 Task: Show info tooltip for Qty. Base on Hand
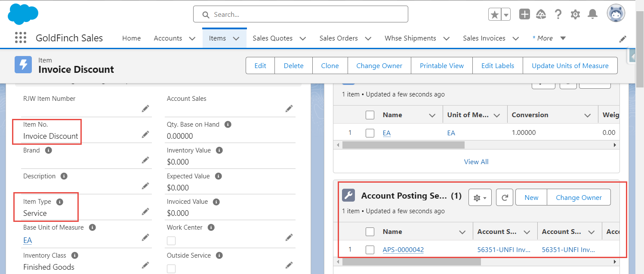(228, 125)
